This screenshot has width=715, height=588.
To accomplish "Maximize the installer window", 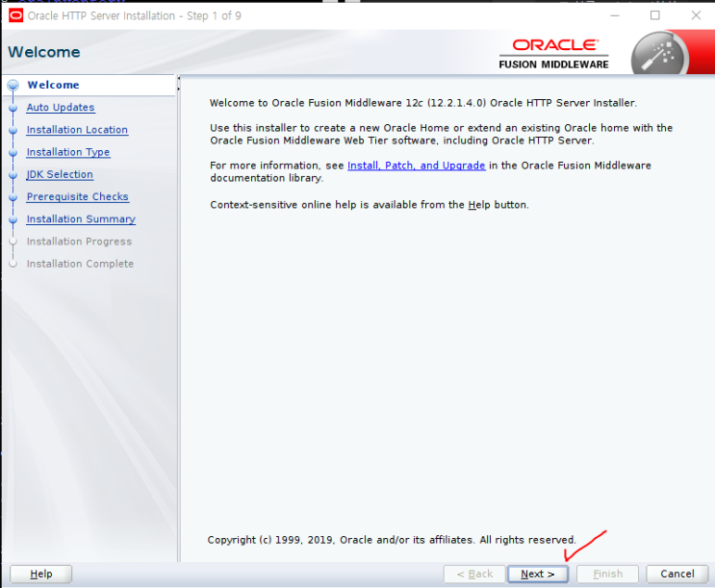I will [x=655, y=15].
